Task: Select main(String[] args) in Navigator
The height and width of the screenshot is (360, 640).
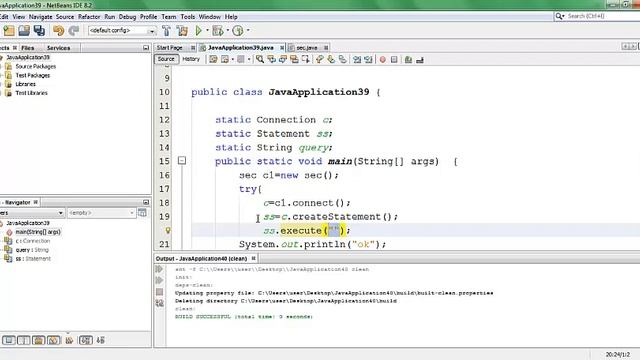Action: coord(38,232)
